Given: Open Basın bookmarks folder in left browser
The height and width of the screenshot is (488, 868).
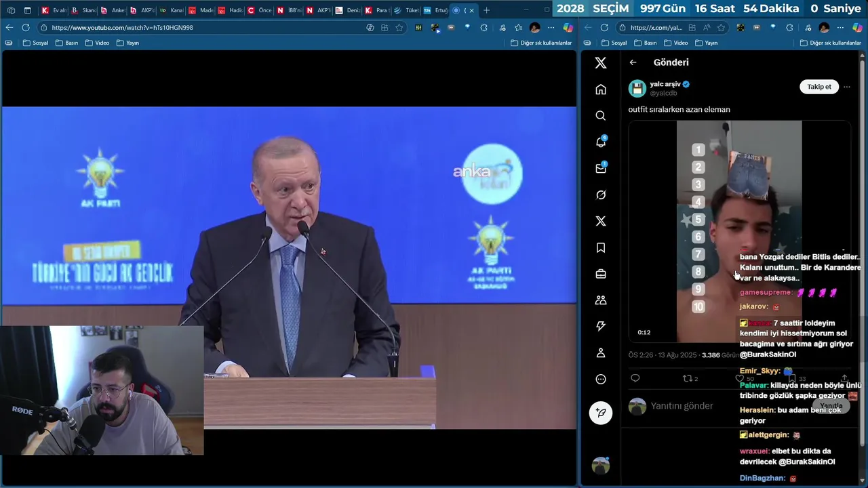Looking at the screenshot, I should (x=66, y=43).
